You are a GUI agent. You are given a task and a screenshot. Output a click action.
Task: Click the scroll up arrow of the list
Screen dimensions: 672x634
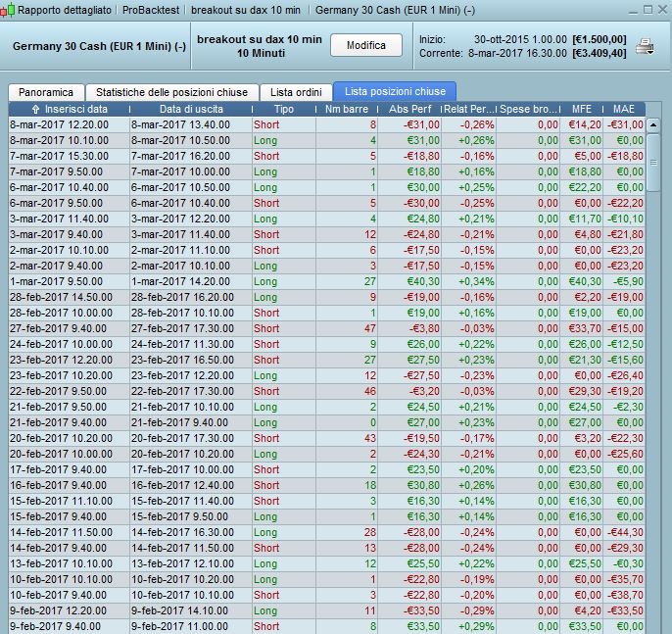(x=653, y=125)
